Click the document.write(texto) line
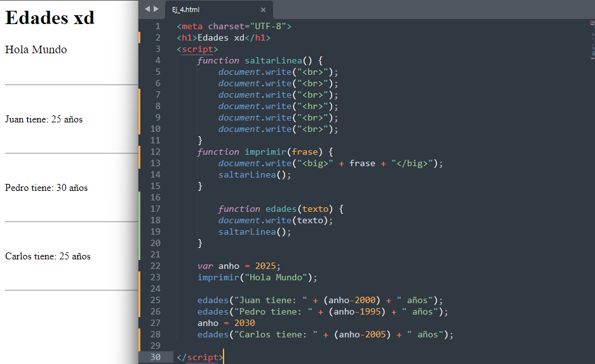595x364 pixels. tap(276, 221)
